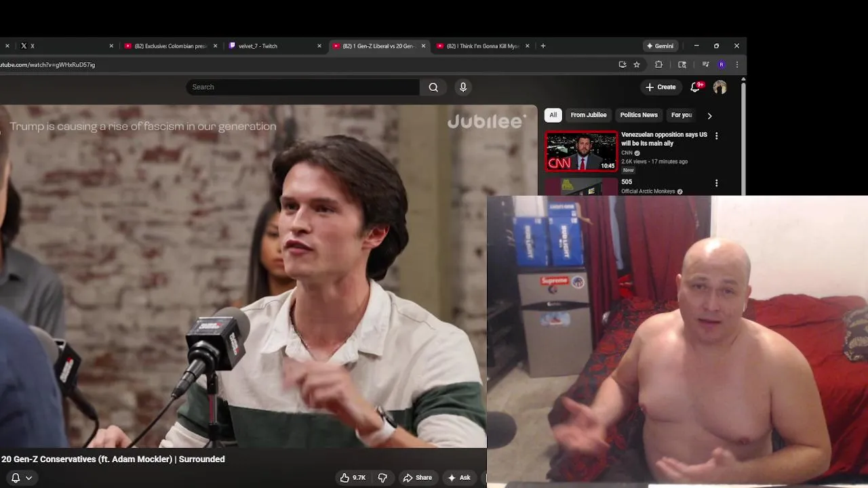Select the Politics News filter chip
The image size is (868, 488).
point(639,115)
